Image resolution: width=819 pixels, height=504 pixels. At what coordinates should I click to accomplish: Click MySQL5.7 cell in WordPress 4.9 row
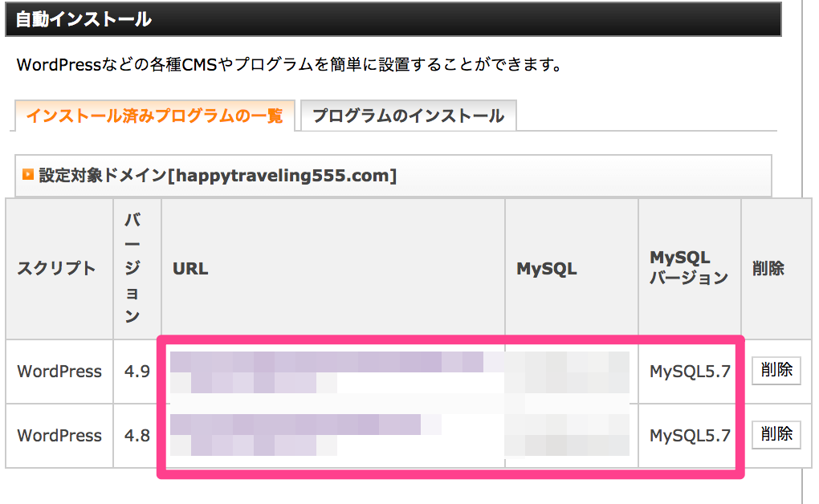[690, 372]
